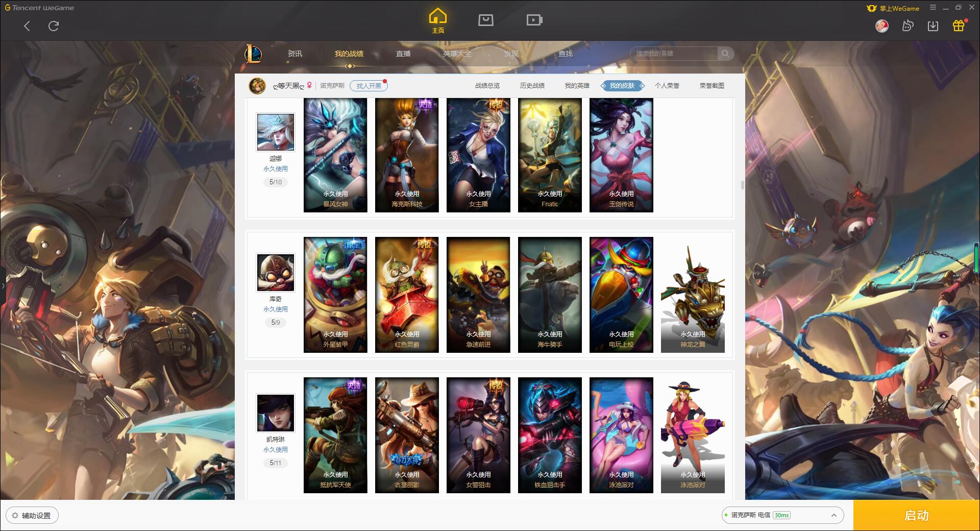Click the 5/10 skin count for 迦娜
The image size is (980, 531).
click(276, 182)
